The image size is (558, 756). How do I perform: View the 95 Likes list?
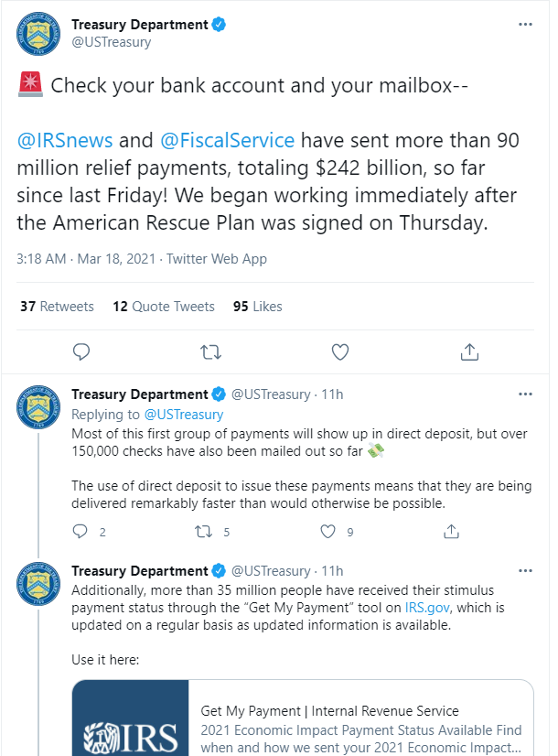tap(258, 307)
